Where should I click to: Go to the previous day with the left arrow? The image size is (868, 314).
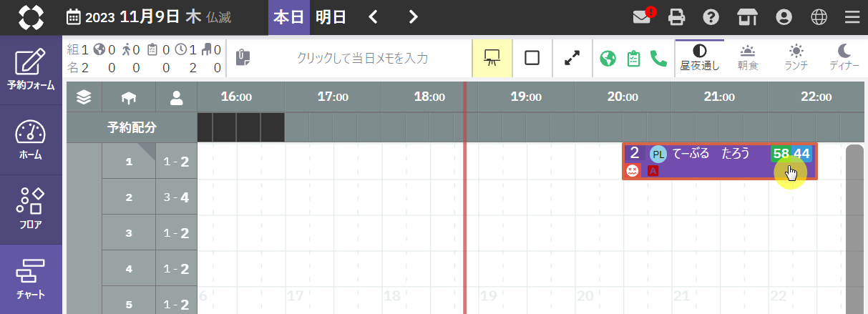point(373,17)
